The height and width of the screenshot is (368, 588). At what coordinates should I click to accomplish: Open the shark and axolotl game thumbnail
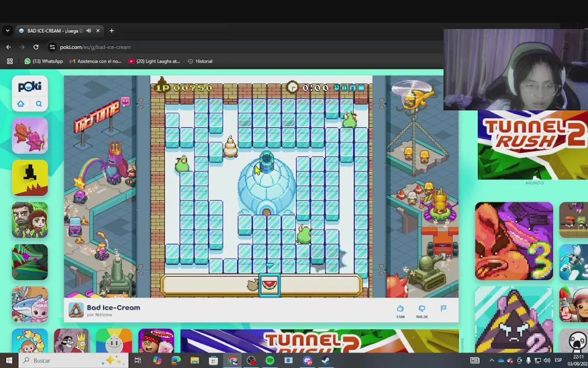[x=30, y=304]
